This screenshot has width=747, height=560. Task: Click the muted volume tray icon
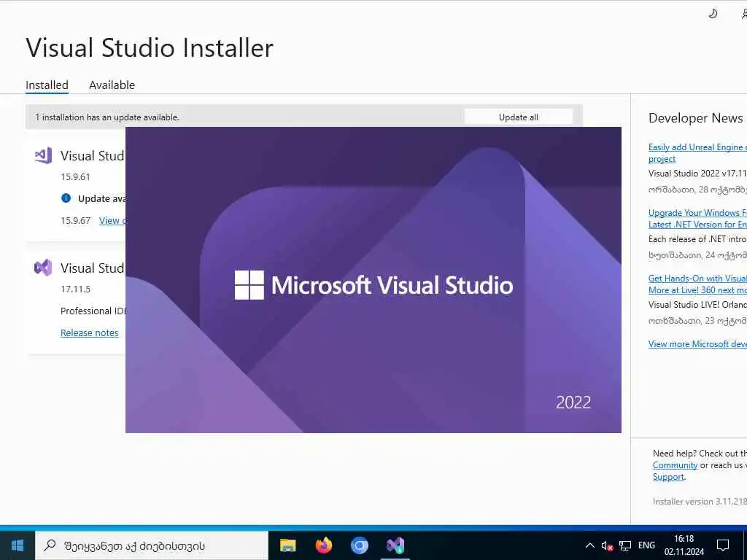tap(607, 545)
